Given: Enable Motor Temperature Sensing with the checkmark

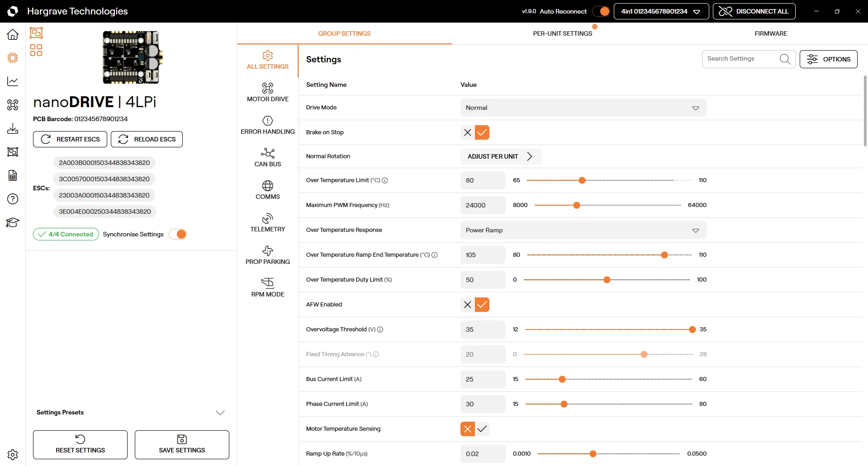Looking at the screenshot, I should 482,429.
